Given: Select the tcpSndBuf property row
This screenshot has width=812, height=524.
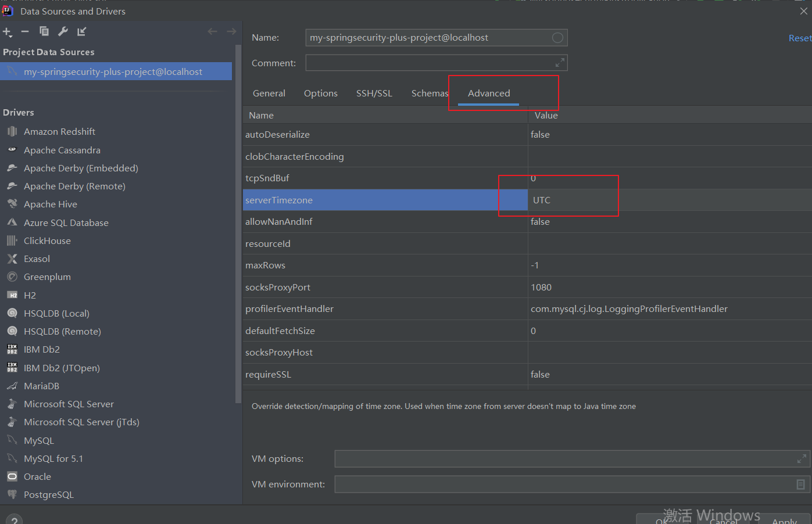Looking at the screenshot, I should pyautogui.click(x=527, y=178).
